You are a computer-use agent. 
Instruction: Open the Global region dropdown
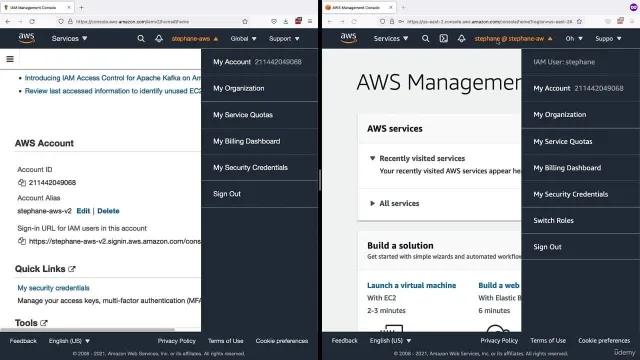243,38
